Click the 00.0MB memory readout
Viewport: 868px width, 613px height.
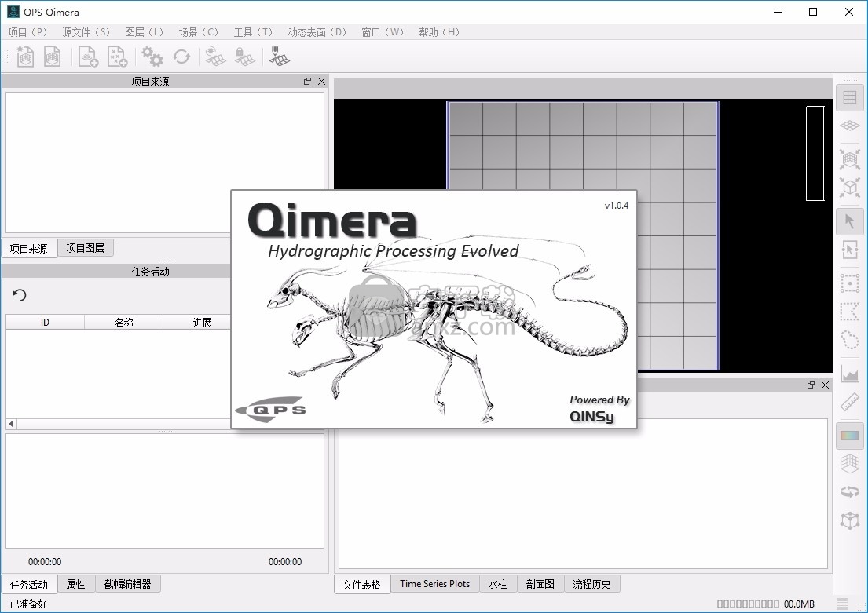(x=799, y=604)
